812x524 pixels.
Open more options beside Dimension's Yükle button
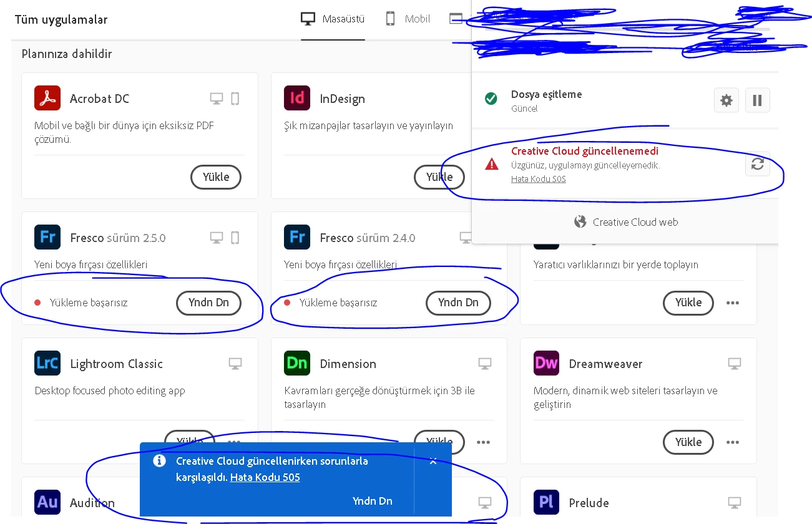tap(484, 442)
